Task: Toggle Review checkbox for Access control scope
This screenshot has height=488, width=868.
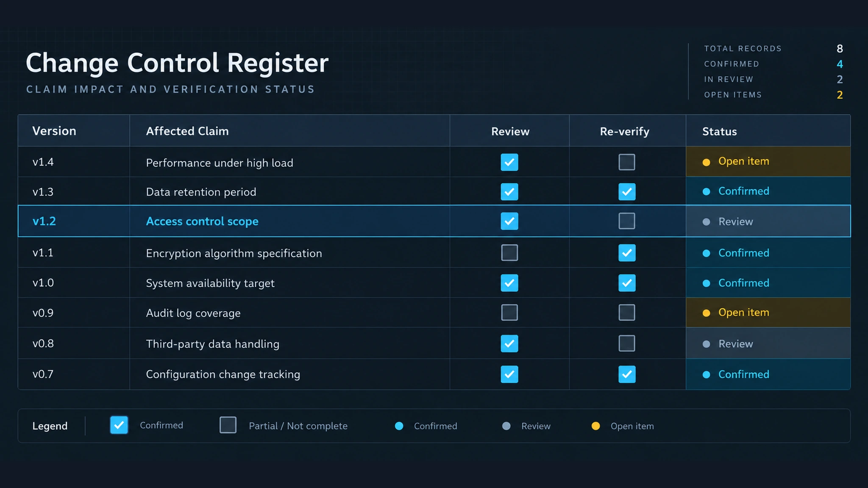Action: (x=509, y=221)
